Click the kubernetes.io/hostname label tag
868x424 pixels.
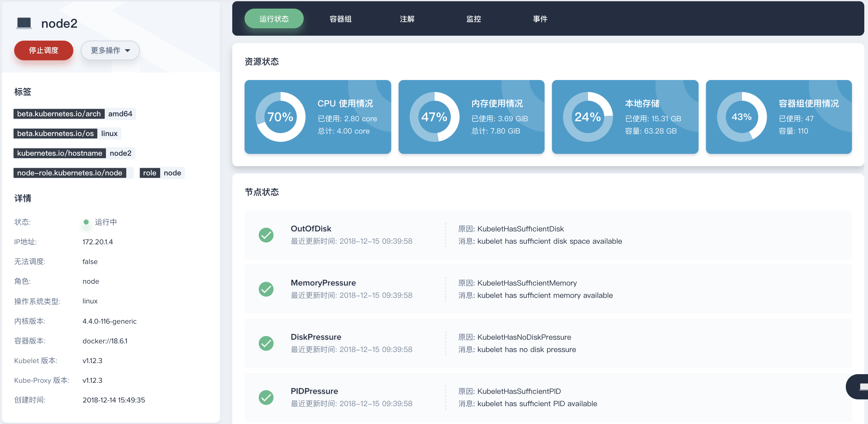point(60,153)
